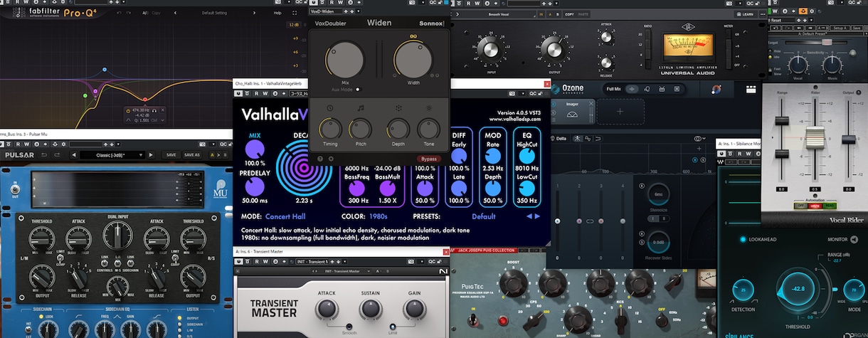Toggle the L/M LIMIT/COMP switch in Pulsar Mu
Viewport: 868px width, 338px height.
[x=60, y=260]
